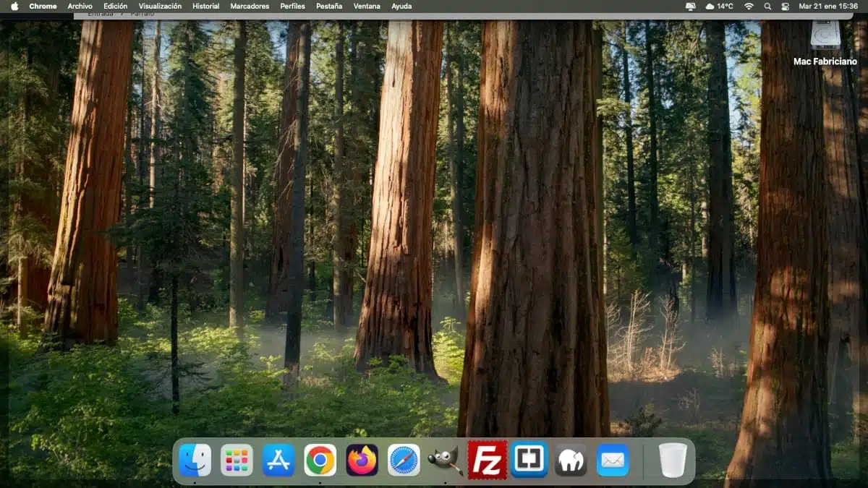Open the Archivo menu

[x=80, y=6]
